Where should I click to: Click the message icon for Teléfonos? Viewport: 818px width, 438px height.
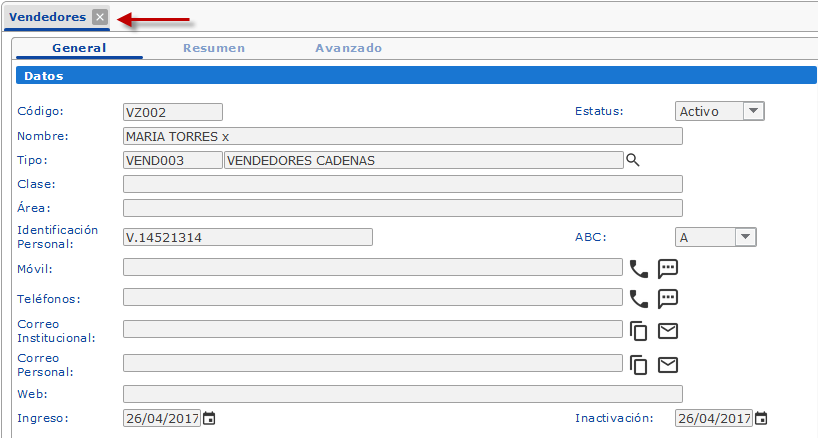[x=668, y=298]
